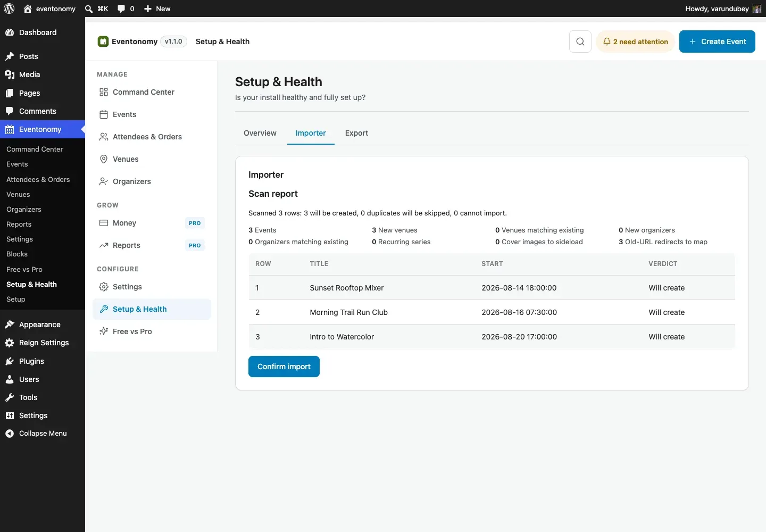Click the VERDICT column header
Image resolution: width=766 pixels, height=532 pixels.
pyautogui.click(x=663, y=264)
